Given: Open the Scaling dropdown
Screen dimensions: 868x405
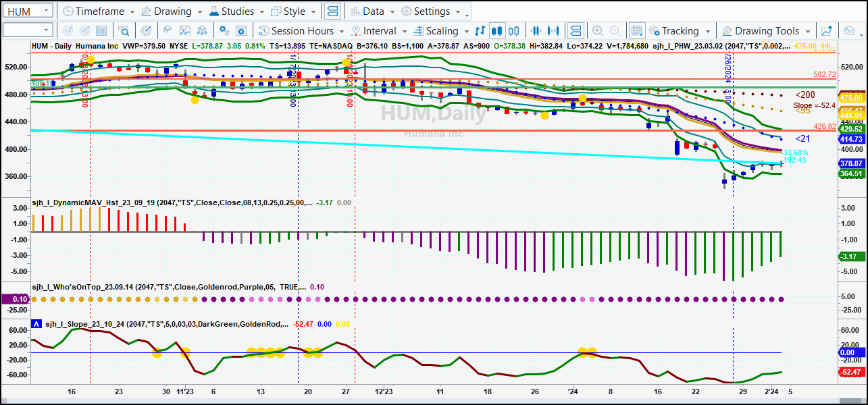Looking at the screenshot, I should click(x=441, y=30).
